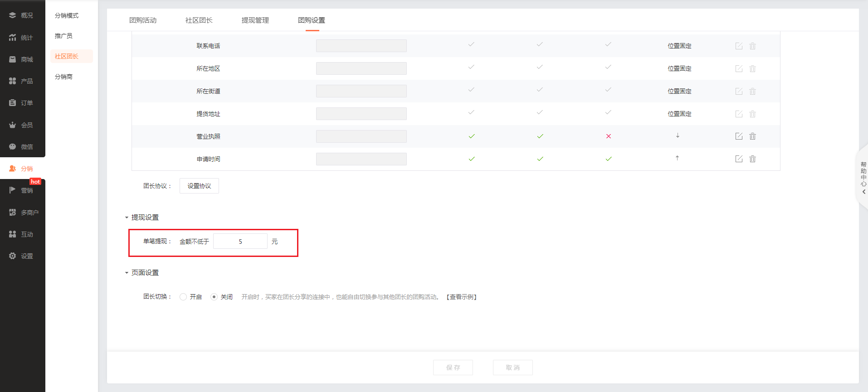Viewport: 868px width, 392px height.
Task: Select 关闭 for 团长切换
Action: [x=214, y=297]
